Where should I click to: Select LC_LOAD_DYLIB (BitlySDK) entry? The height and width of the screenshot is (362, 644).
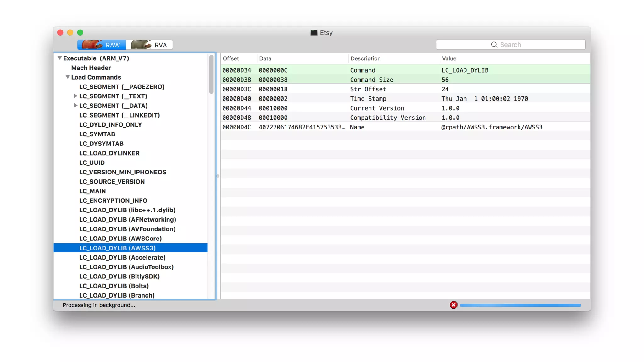119,277
